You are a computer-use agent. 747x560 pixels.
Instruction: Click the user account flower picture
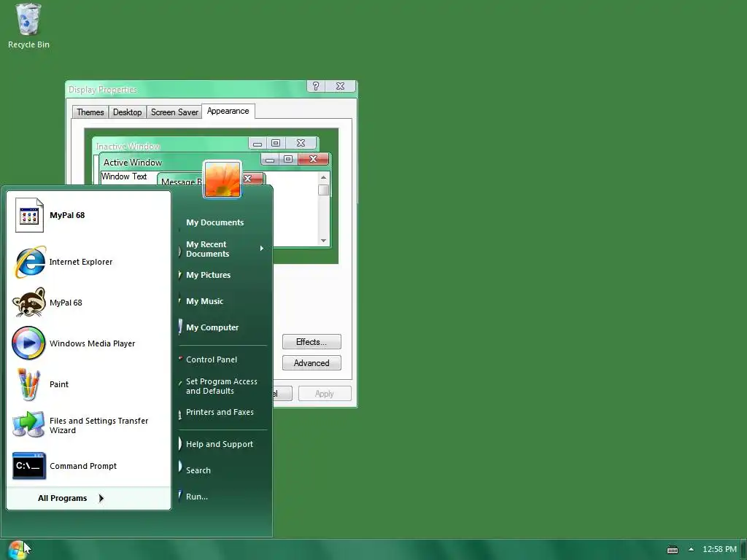(222, 179)
